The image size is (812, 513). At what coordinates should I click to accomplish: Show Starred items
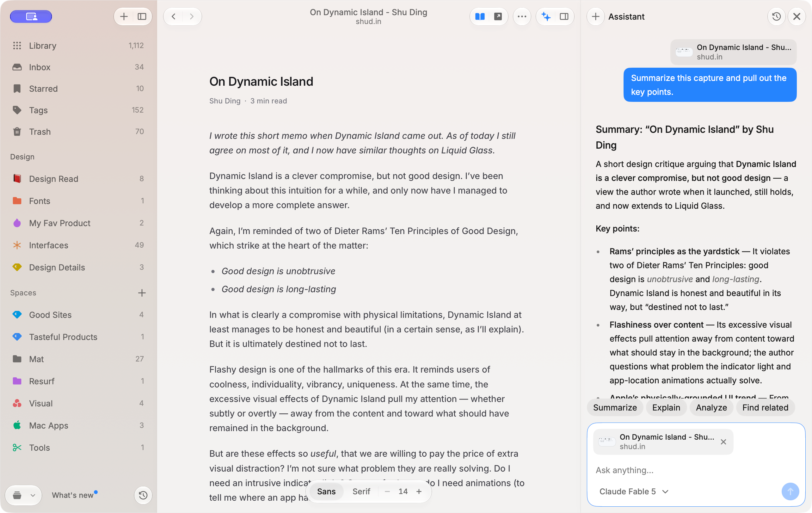point(78,89)
